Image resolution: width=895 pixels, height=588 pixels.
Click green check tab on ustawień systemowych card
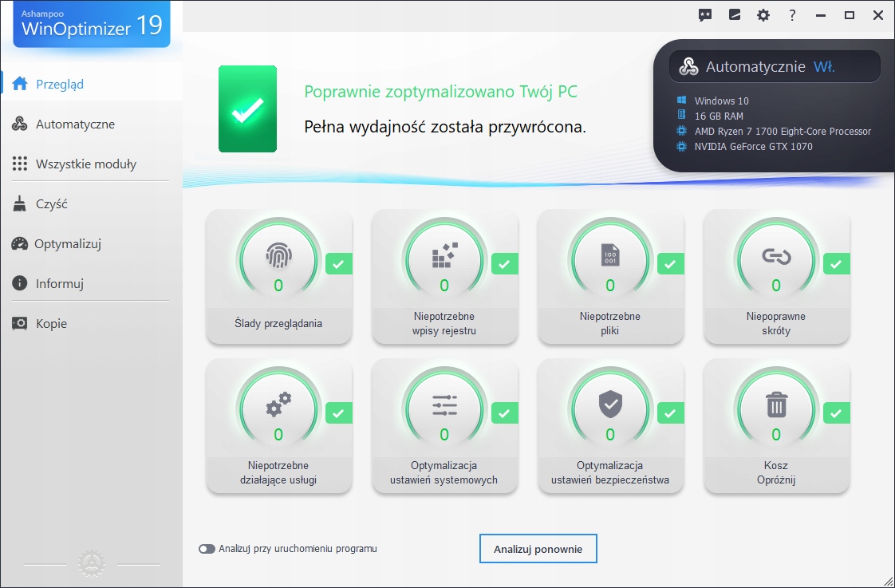click(505, 413)
